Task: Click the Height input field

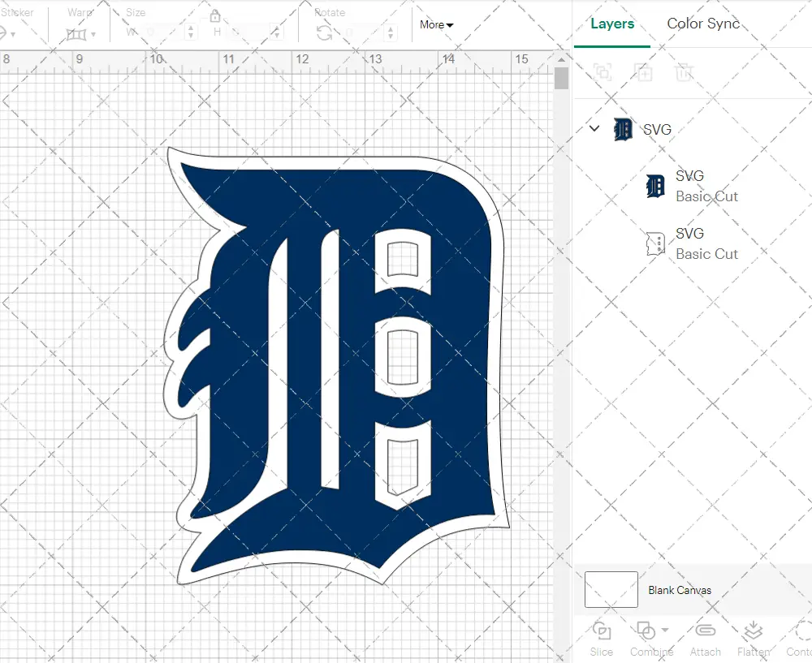Action: coord(251,32)
